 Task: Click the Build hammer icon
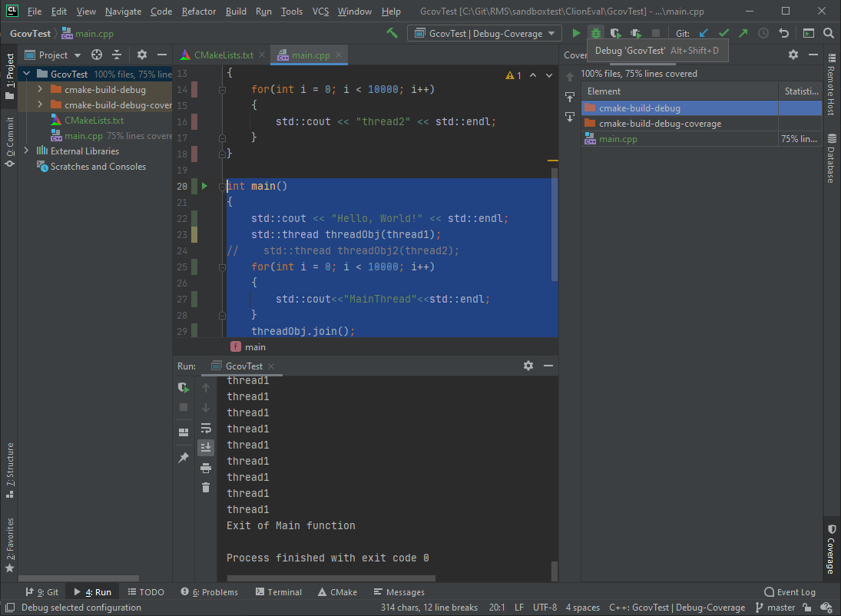tap(392, 33)
